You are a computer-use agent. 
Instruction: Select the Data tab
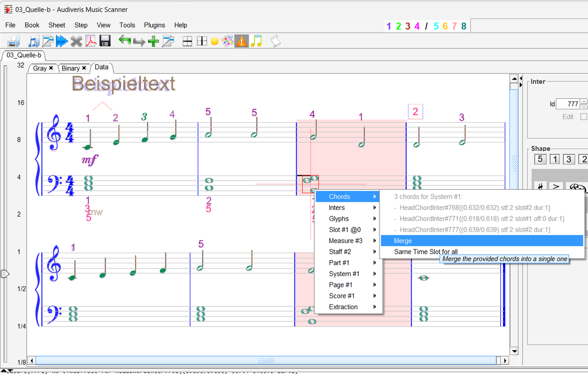point(102,67)
